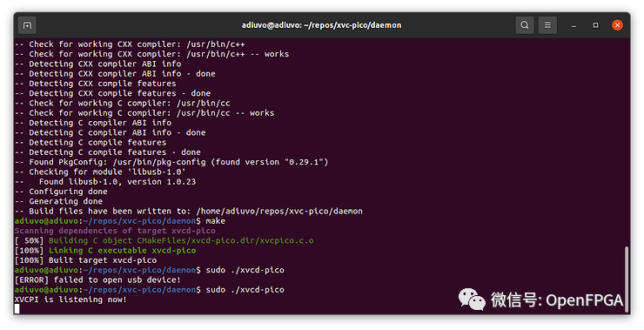Click the "Found libusb-1.0, version 1.0.23" line
Image resolution: width=644 pixels, height=330 pixels.
coord(117,182)
